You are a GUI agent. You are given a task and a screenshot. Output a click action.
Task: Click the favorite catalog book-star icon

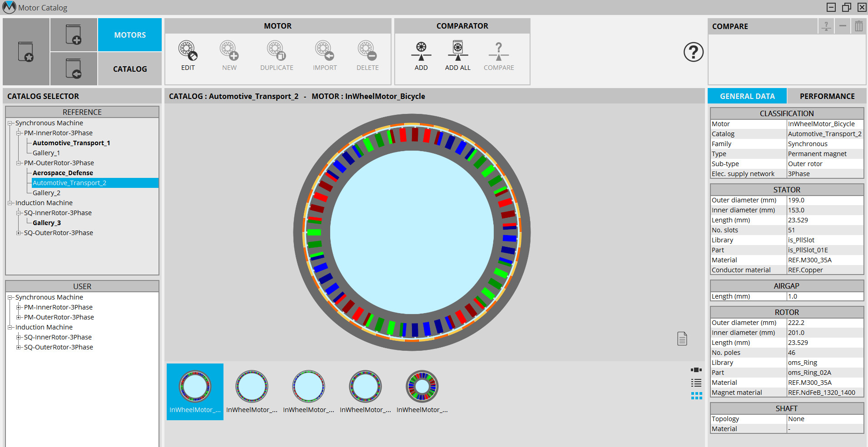click(x=26, y=52)
